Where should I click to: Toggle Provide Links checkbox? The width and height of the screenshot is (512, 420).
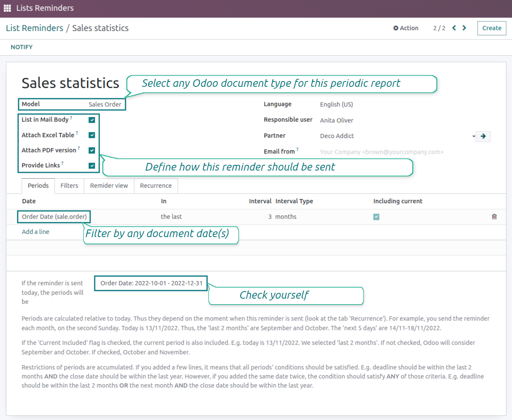coord(92,166)
